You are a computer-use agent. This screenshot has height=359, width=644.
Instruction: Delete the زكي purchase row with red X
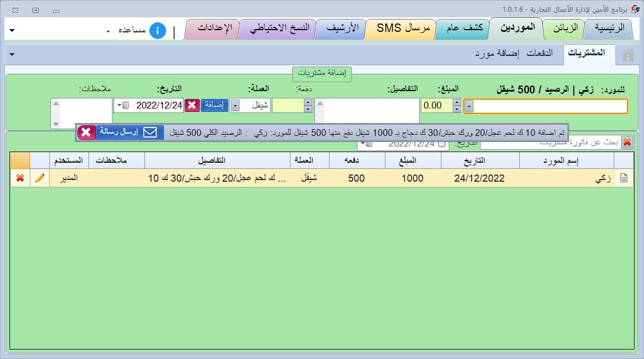pyautogui.click(x=20, y=178)
